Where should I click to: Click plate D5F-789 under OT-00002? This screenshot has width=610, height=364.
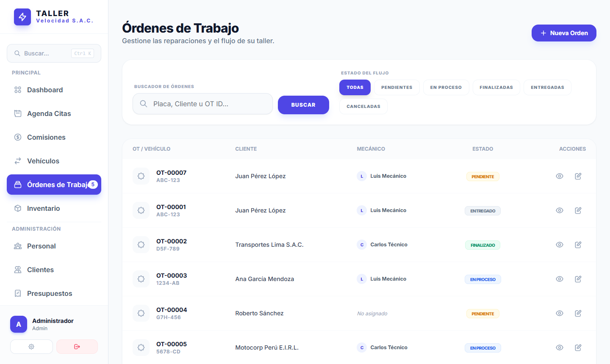point(168,249)
